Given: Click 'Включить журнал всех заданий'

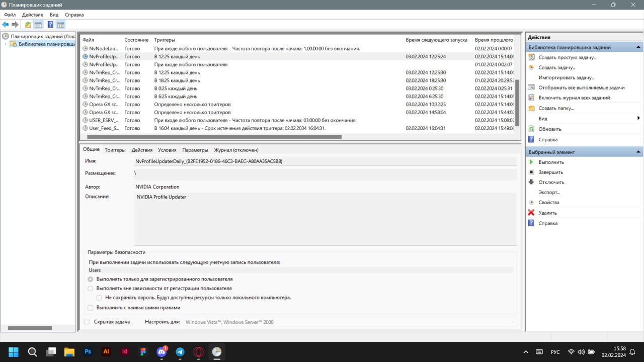Looking at the screenshot, I should 574,98.
